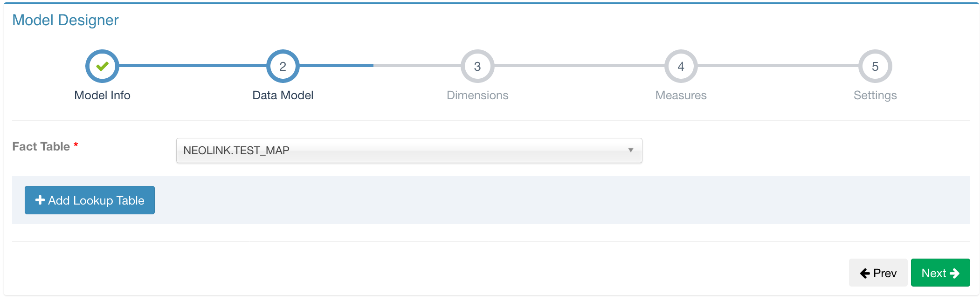The height and width of the screenshot is (301, 980).
Task: Open the Settings step label
Action: [x=875, y=95]
